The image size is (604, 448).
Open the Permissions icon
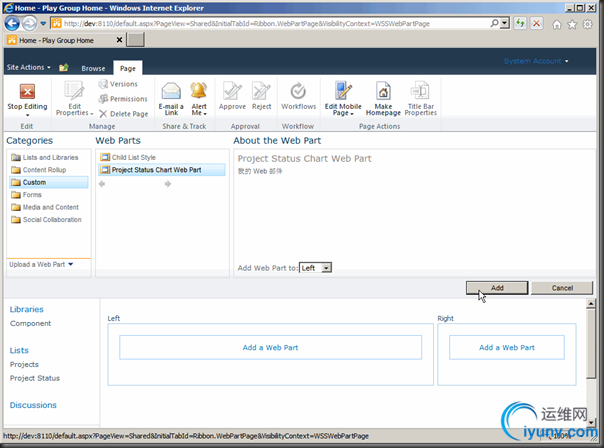[x=103, y=99]
